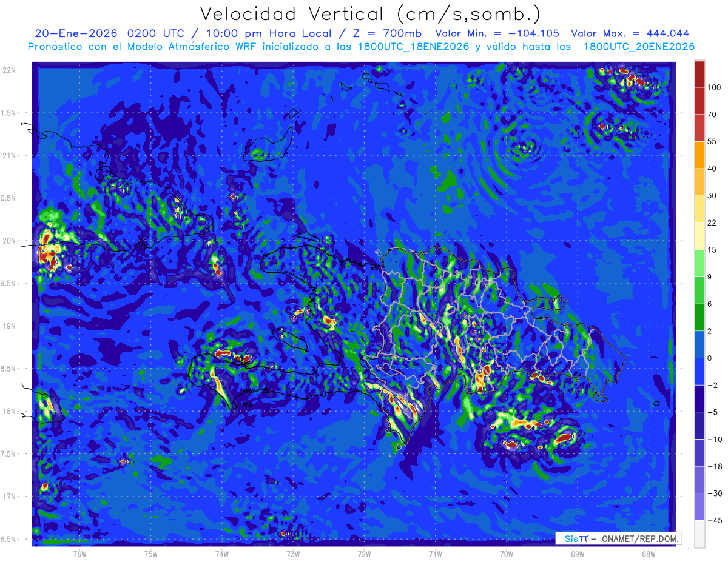The image size is (728, 562).
Task: Pick the dark green swatch between 2 and 6
Action: [x=699, y=317]
